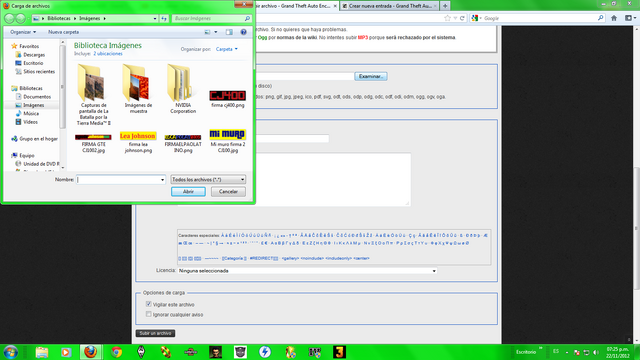This screenshot has width=640, height=360.
Task: Click the Firefox home icon
Action: (614, 18)
